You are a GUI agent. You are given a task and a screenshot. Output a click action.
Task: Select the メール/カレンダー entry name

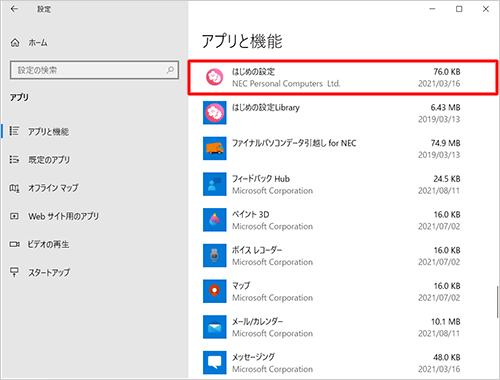(257, 321)
